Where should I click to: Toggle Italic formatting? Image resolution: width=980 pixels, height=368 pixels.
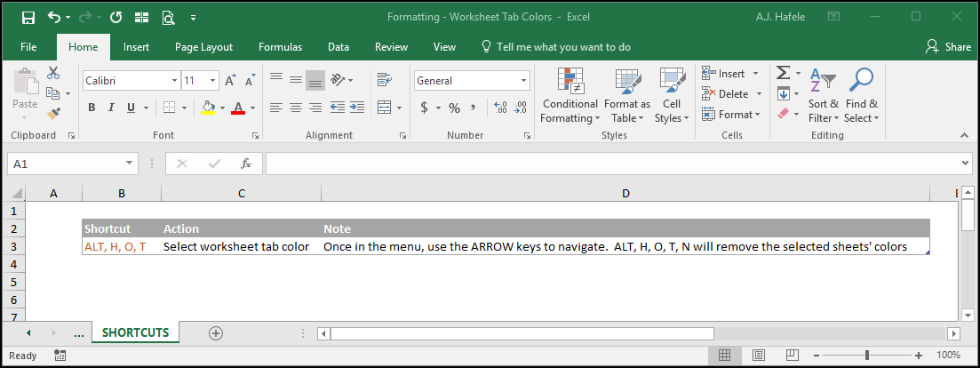point(111,108)
